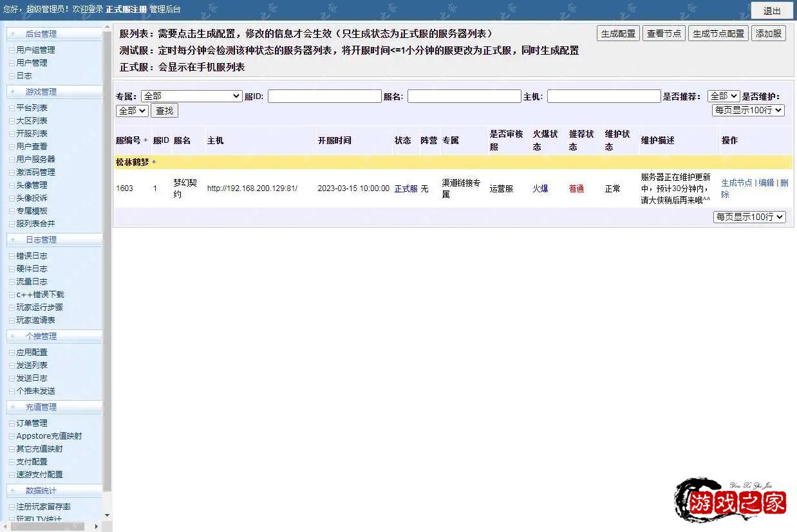Screen dimensions: 797x532
Task: Collapse the 后台管理 section header icon
Action: click(x=13, y=33)
